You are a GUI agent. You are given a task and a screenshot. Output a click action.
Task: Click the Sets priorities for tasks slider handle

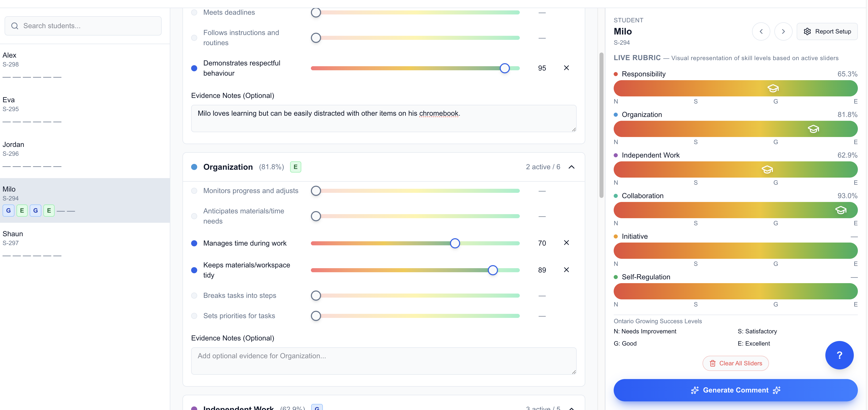point(316,316)
